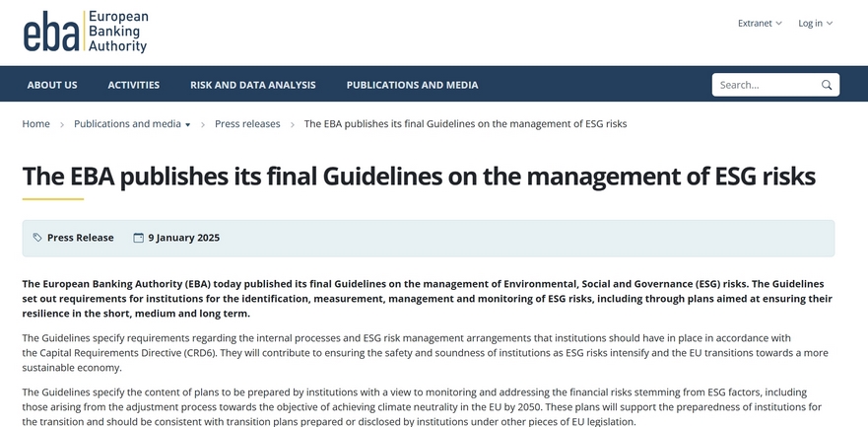Click the article headline about ESG risks

coord(419,176)
